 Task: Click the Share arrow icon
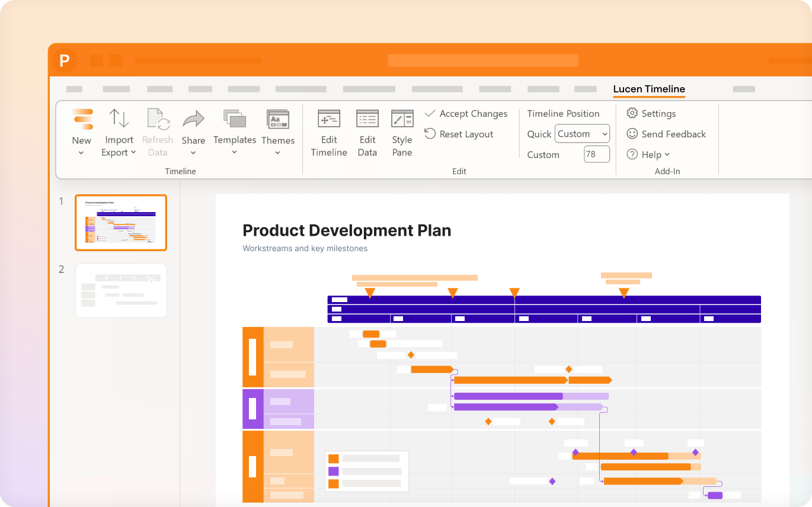[x=193, y=120]
